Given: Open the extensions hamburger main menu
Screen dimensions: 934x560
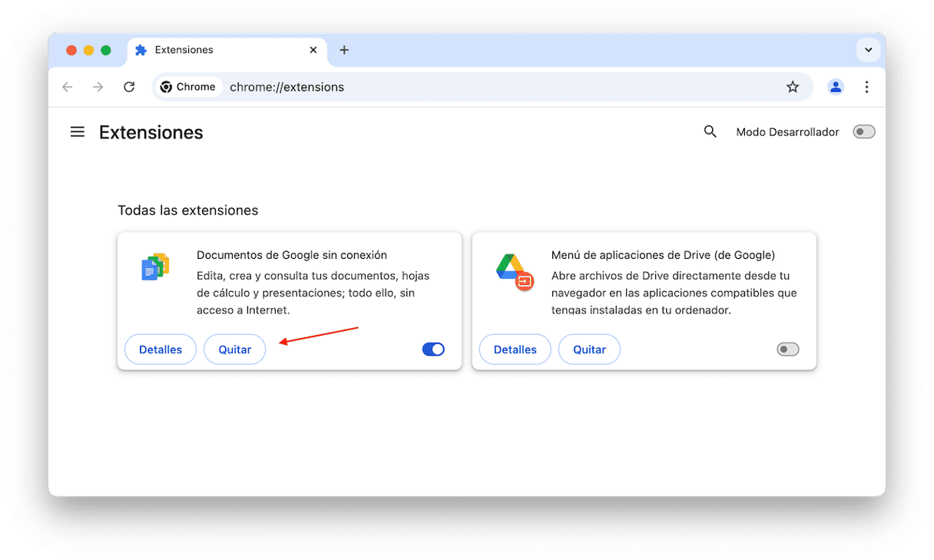Looking at the screenshot, I should (78, 132).
